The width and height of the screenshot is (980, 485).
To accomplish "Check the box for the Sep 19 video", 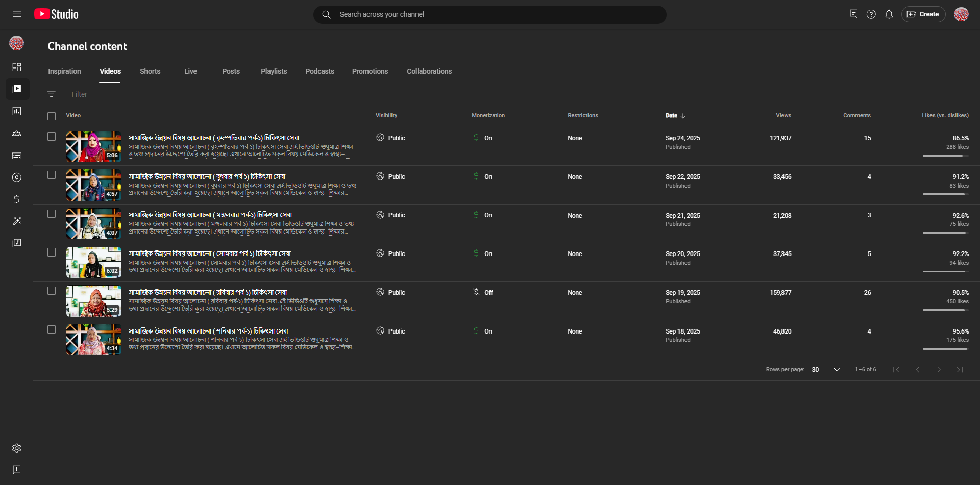I will [x=52, y=291].
